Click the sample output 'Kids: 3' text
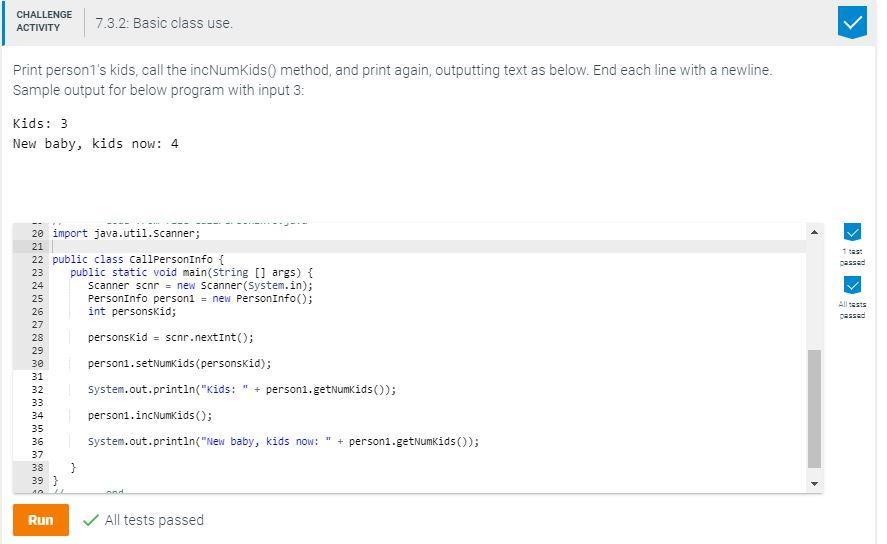This screenshot has width=887, height=544. [40, 124]
